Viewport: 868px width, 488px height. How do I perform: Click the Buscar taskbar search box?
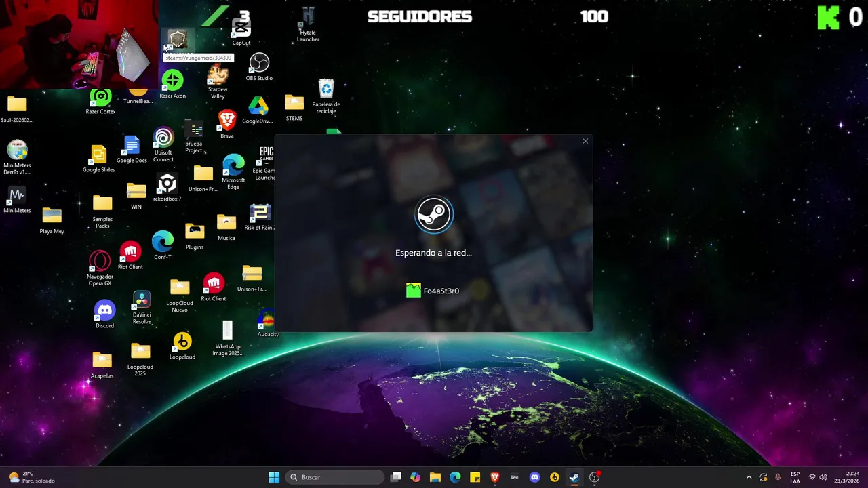335,477
